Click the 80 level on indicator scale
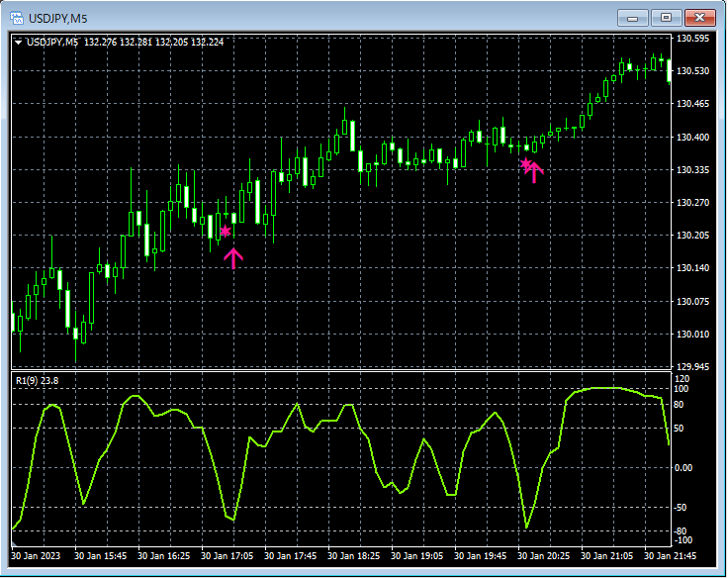 679,405
